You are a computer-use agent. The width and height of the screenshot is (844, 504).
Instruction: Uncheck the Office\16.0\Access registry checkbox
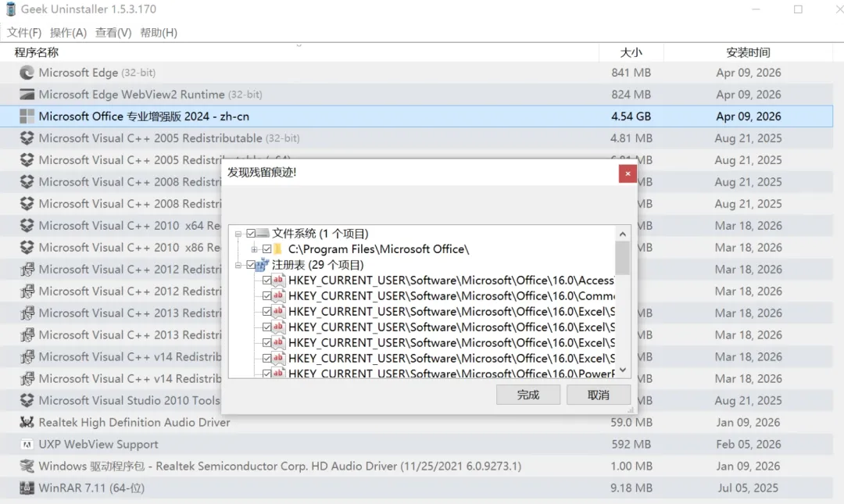click(x=267, y=281)
